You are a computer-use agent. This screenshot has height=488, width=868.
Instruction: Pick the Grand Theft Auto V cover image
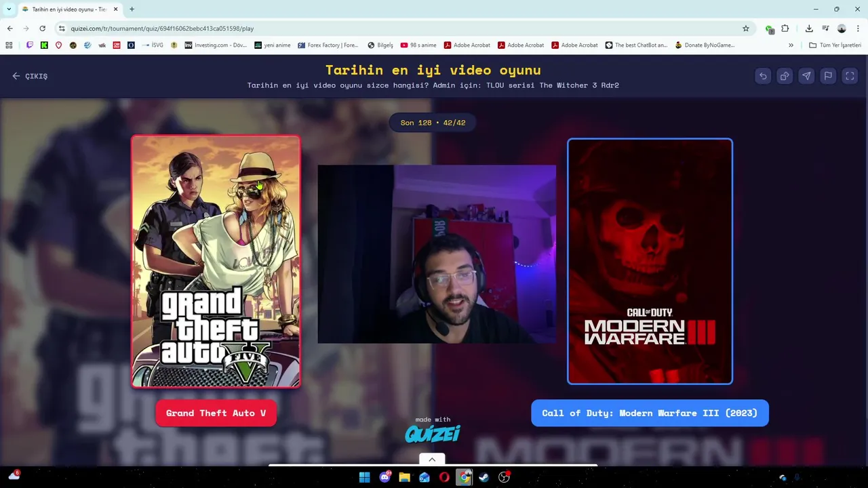click(216, 262)
